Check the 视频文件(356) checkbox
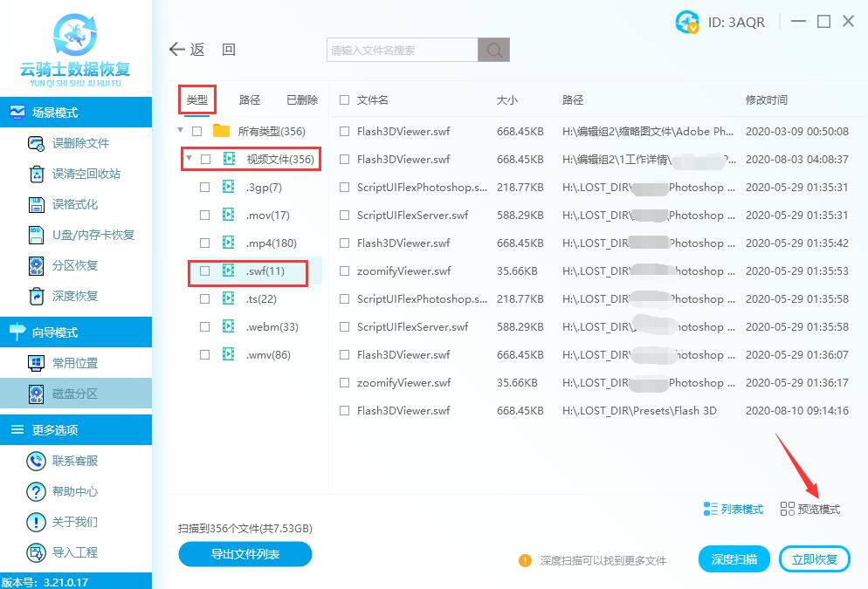The image size is (868, 589). pos(205,160)
